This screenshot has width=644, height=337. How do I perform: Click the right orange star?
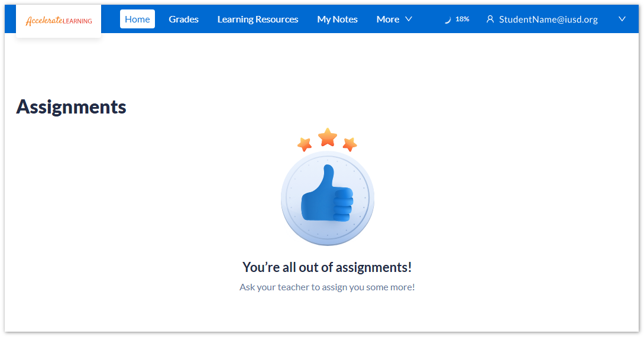click(349, 144)
